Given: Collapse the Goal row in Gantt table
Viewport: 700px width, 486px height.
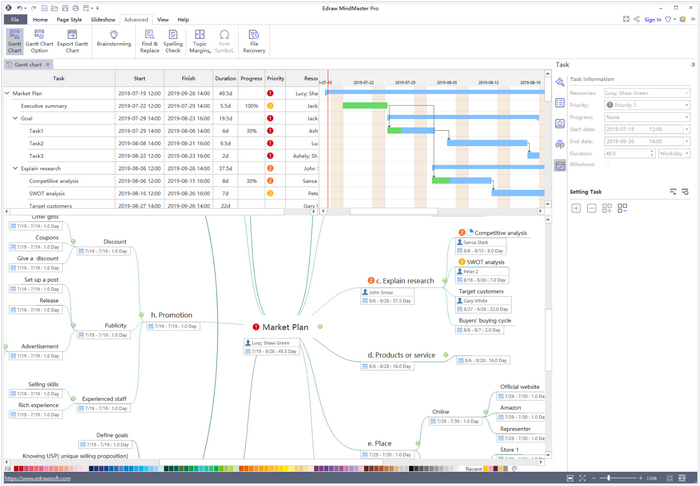Looking at the screenshot, I should [x=16, y=118].
